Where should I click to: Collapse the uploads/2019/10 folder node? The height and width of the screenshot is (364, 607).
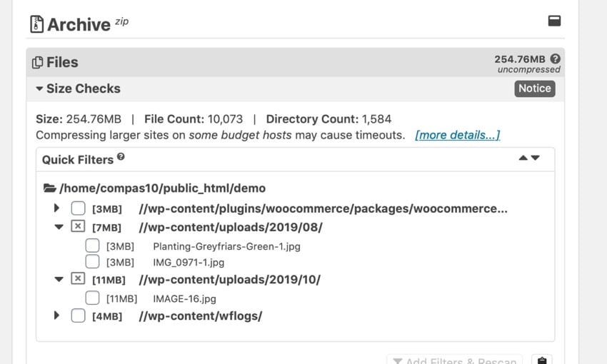click(59, 280)
